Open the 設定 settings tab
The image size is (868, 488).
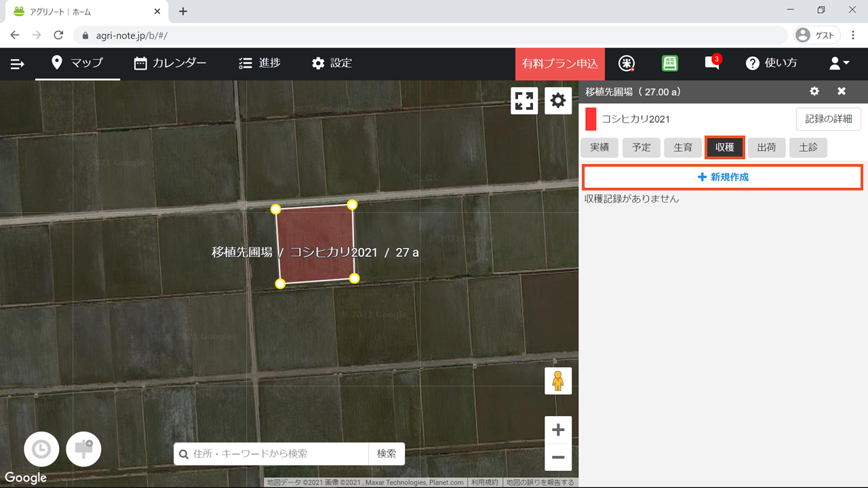click(x=332, y=63)
